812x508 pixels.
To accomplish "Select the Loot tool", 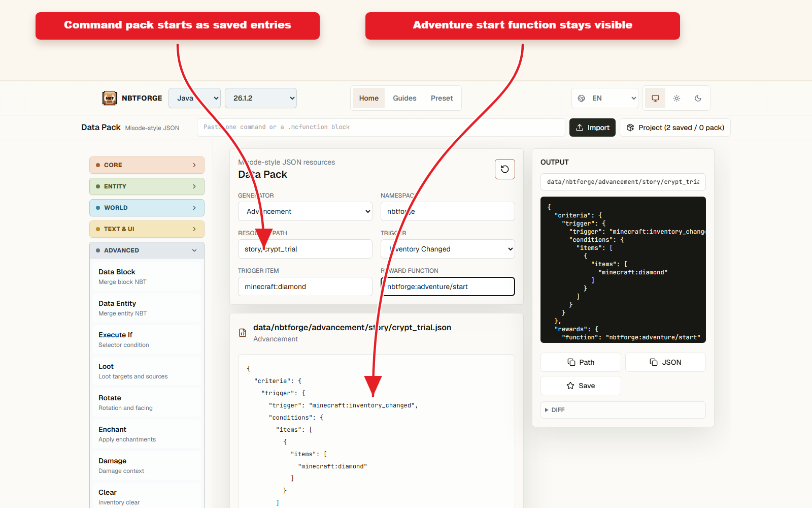I will 147,371.
